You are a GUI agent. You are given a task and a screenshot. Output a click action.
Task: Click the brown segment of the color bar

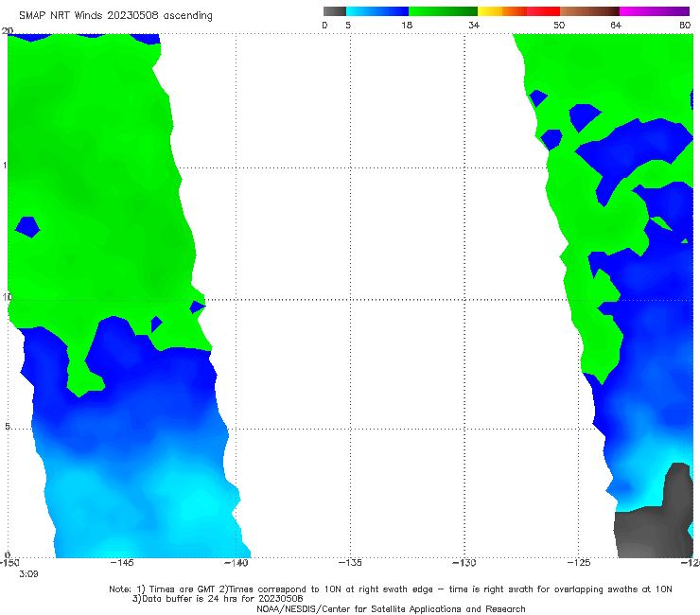589,11
